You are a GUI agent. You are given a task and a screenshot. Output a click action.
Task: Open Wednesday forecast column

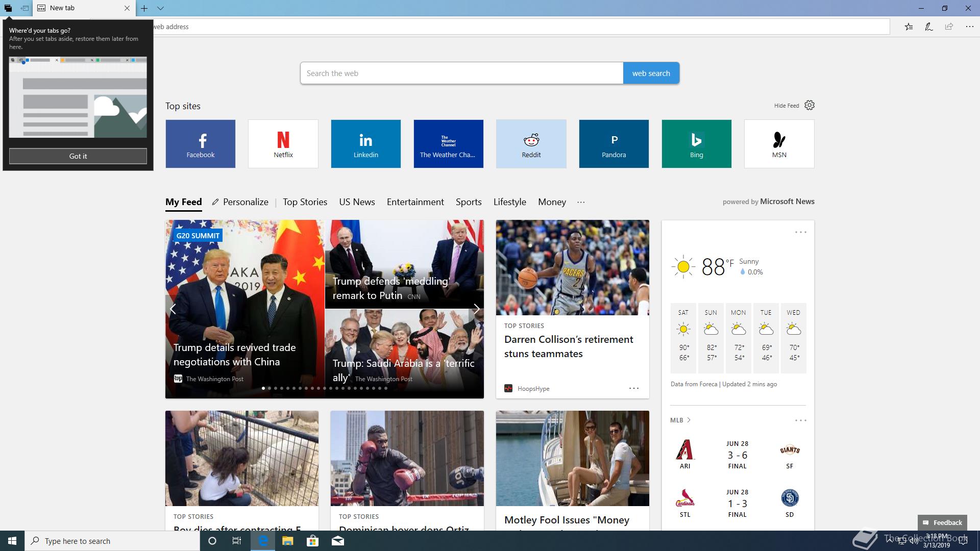[x=794, y=338]
